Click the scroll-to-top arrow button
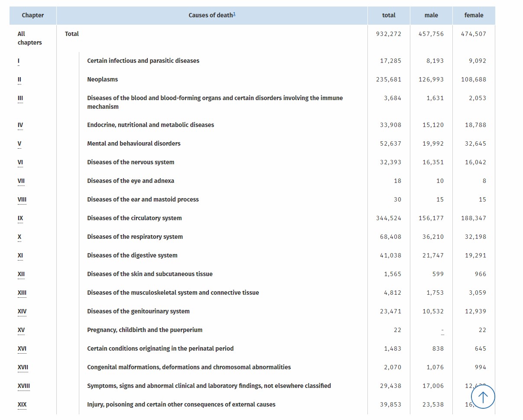523x420 pixels. (x=483, y=396)
